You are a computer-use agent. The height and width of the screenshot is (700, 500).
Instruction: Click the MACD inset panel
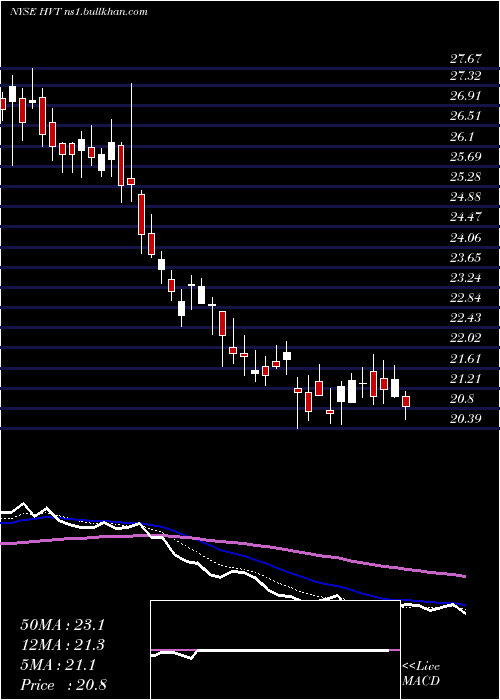275,650
